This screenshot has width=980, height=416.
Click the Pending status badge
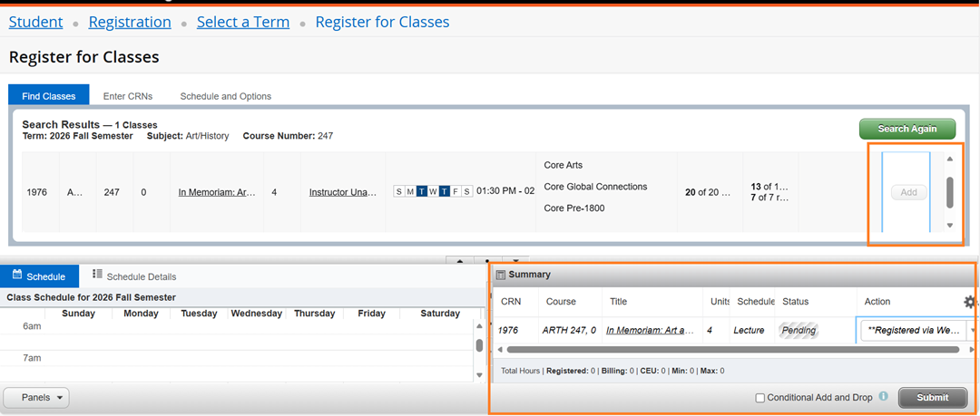799,331
